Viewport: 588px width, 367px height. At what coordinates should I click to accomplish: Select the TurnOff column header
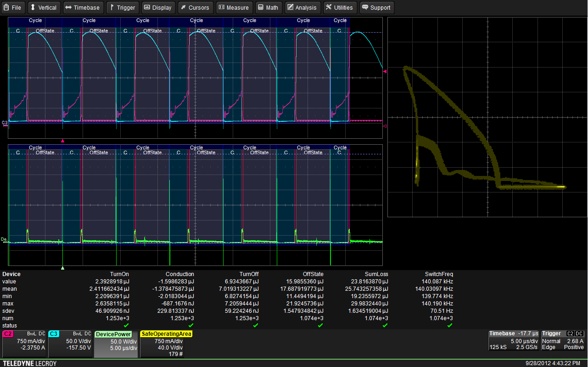pyautogui.click(x=249, y=274)
